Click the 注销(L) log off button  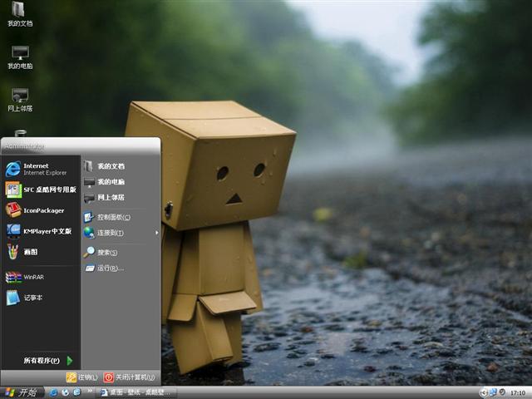tap(82, 377)
